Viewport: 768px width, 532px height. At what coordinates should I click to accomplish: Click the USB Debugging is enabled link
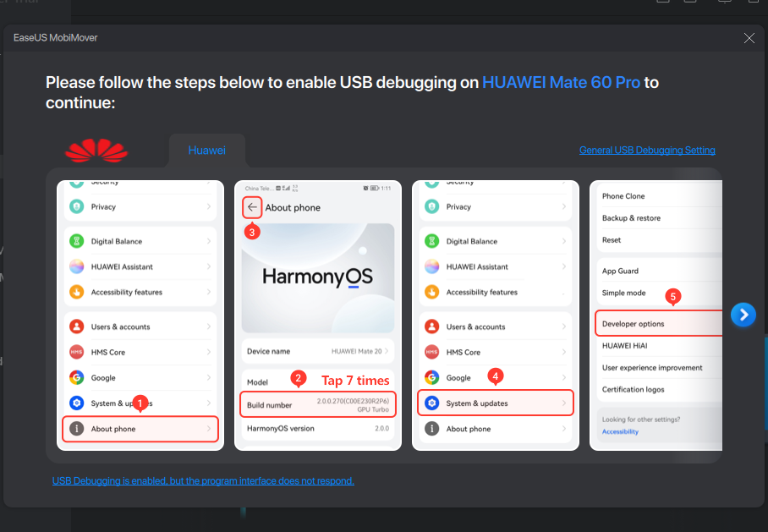203,480
